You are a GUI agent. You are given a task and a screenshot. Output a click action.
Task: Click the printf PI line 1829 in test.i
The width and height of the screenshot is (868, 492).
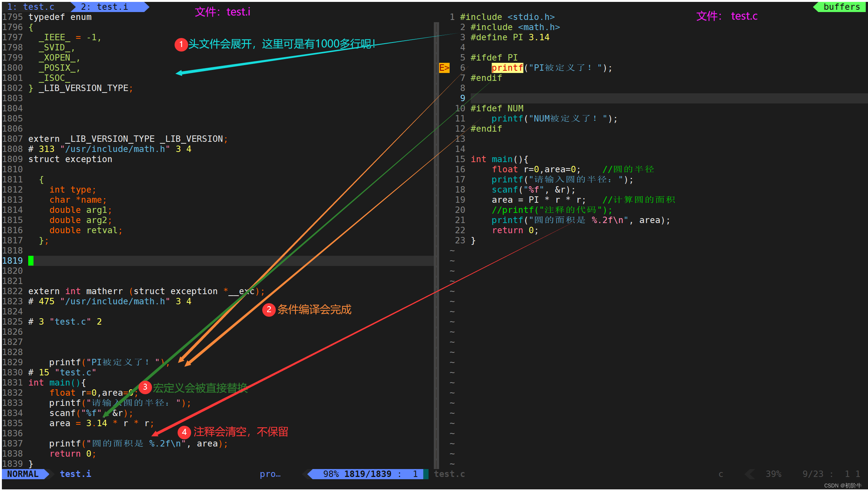[x=109, y=362]
